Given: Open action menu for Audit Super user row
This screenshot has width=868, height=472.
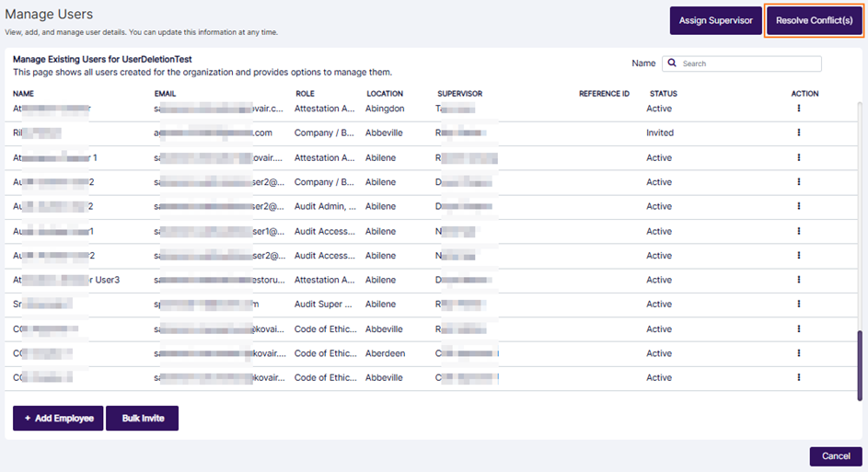Looking at the screenshot, I should [x=798, y=304].
